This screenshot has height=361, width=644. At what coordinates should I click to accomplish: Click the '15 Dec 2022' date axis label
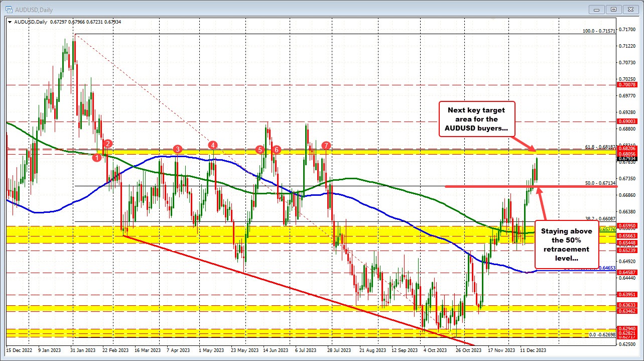[x=19, y=350]
